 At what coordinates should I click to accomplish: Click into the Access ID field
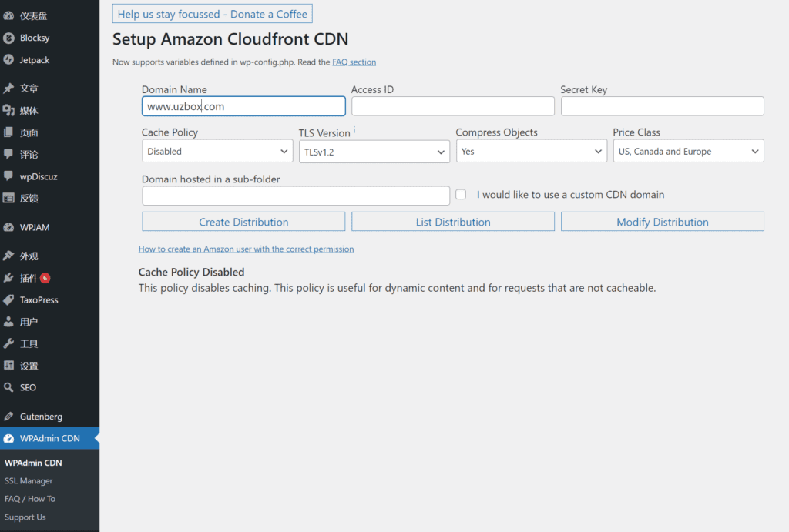(453, 106)
